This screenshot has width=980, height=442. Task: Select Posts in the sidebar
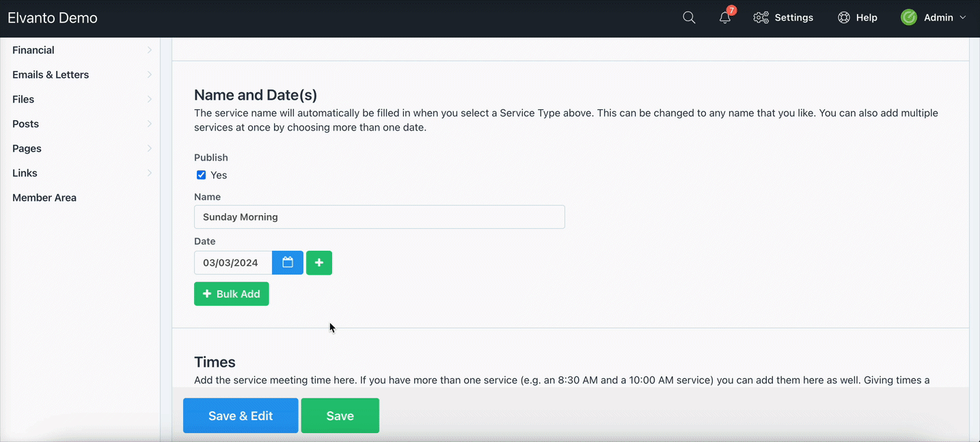point(25,124)
